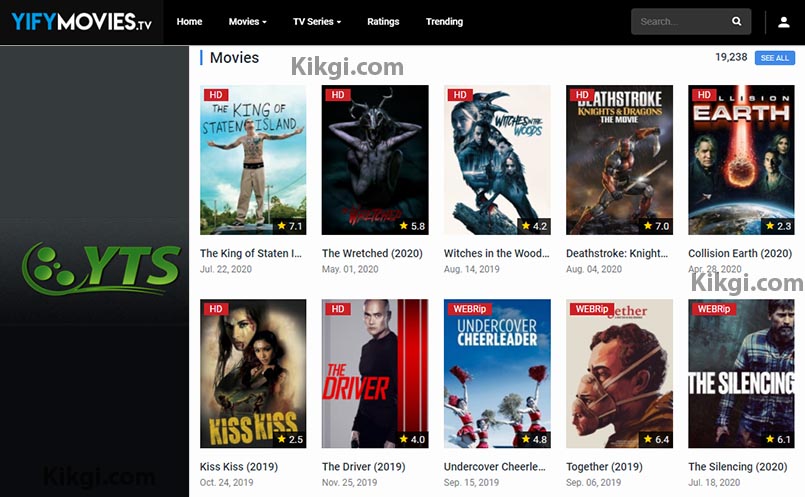Open the Ratings page
Viewport: 805px width, 497px height.
pos(383,22)
